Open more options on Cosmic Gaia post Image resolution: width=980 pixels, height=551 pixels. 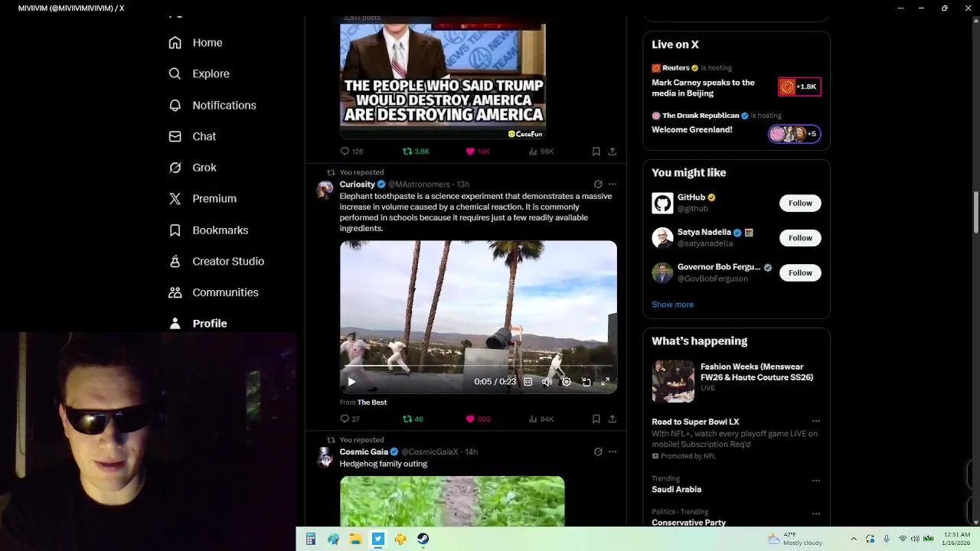[612, 452]
